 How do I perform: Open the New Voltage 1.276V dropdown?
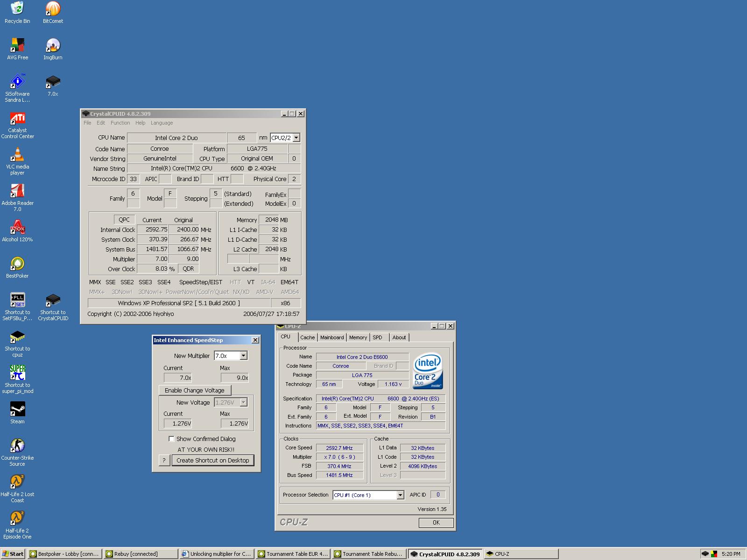[x=243, y=402]
